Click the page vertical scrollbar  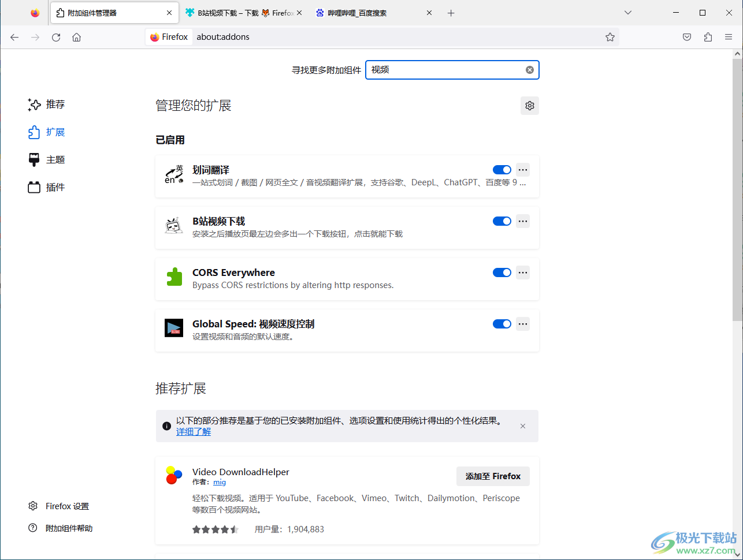click(737, 191)
